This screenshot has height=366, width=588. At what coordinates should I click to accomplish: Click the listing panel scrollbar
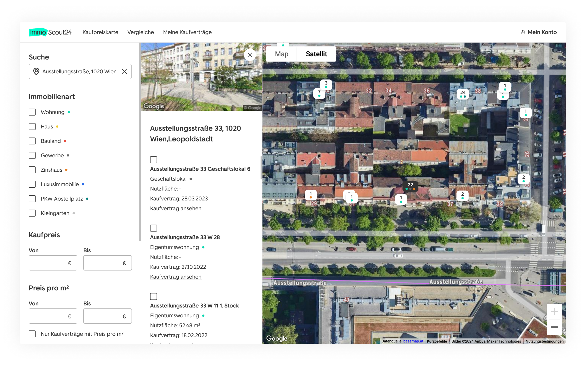point(261,168)
